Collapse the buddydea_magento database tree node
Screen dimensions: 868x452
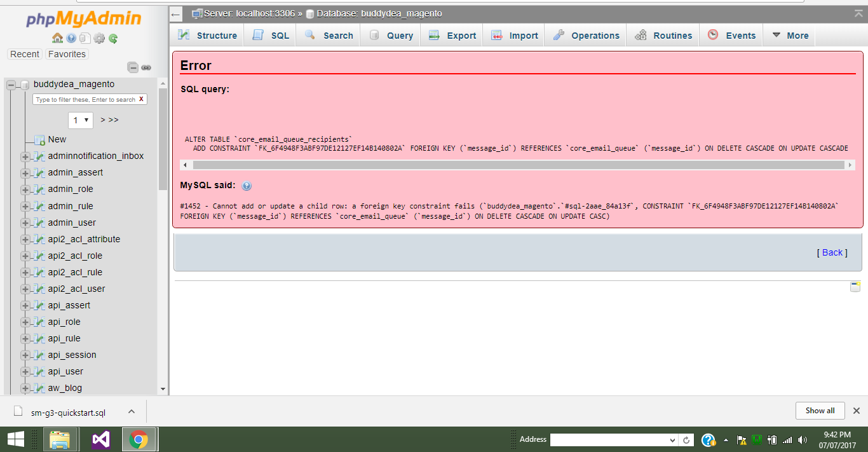11,85
